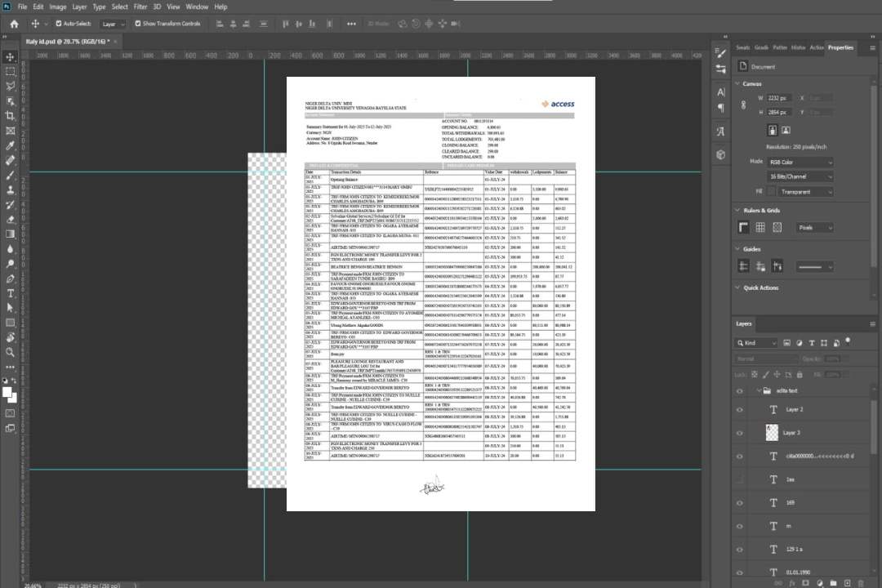Screen dimensions: 882x588
Task: Toggle Show Transform Controls checkbox
Action: (x=138, y=24)
